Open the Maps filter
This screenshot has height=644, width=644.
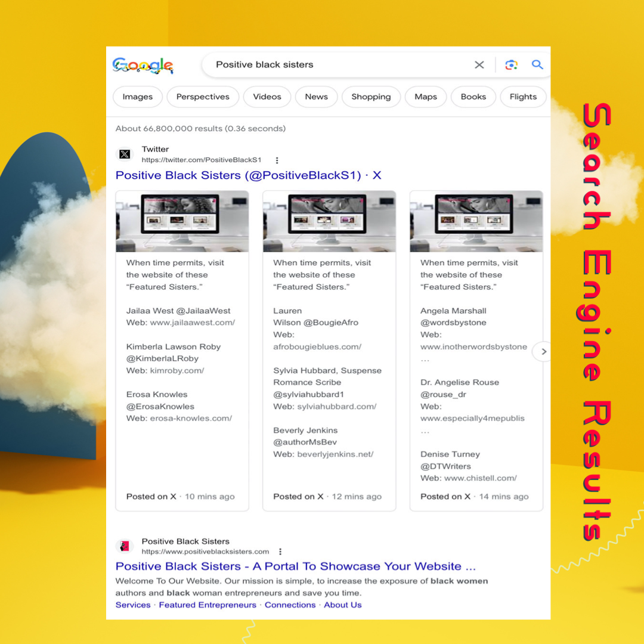[426, 97]
